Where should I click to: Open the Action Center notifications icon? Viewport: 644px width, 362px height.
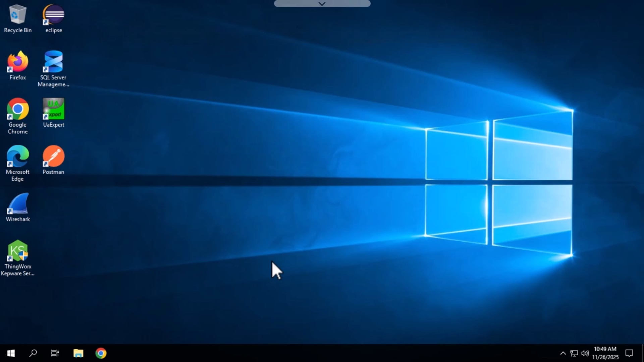tap(629, 353)
